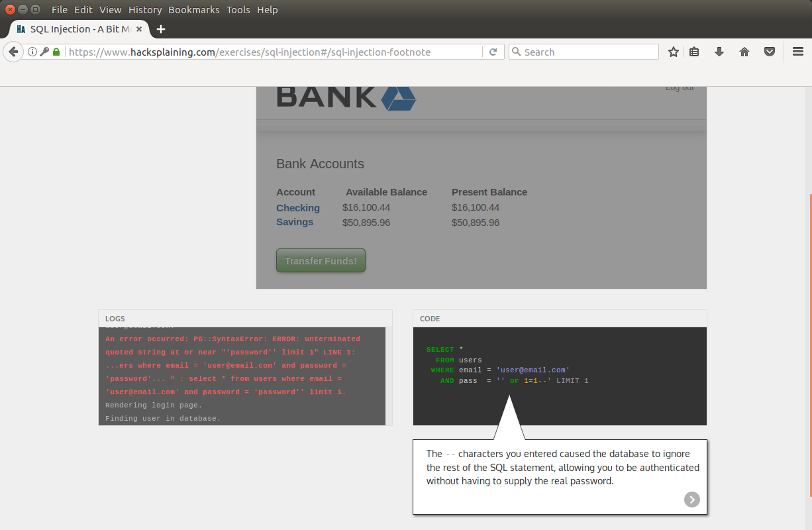Click the Available Balance column header

[x=386, y=192]
